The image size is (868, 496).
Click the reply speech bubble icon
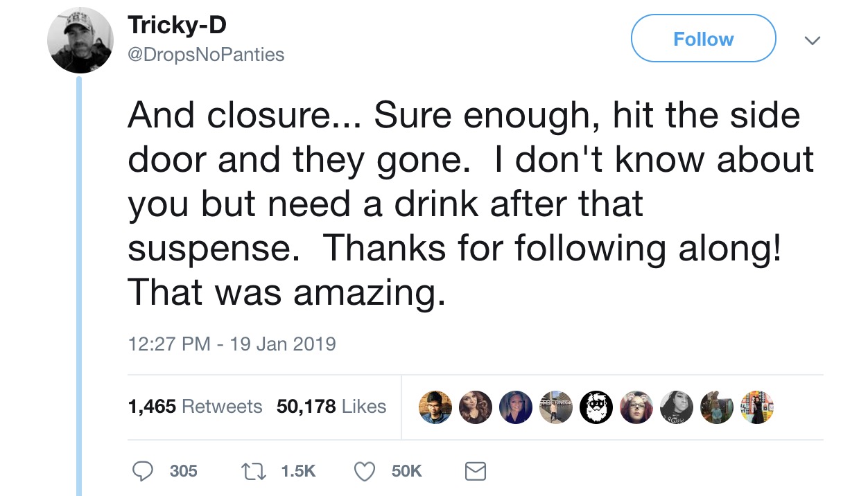(143, 471)
